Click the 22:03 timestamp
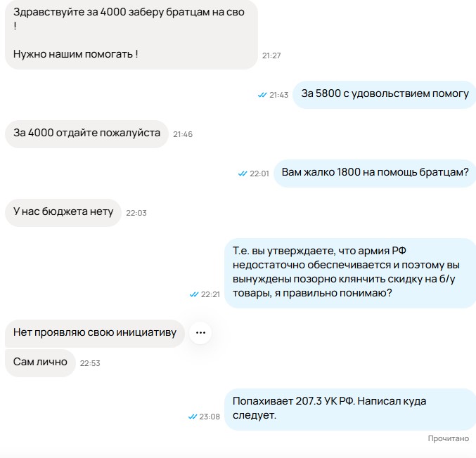 click(x=136, y=213)
